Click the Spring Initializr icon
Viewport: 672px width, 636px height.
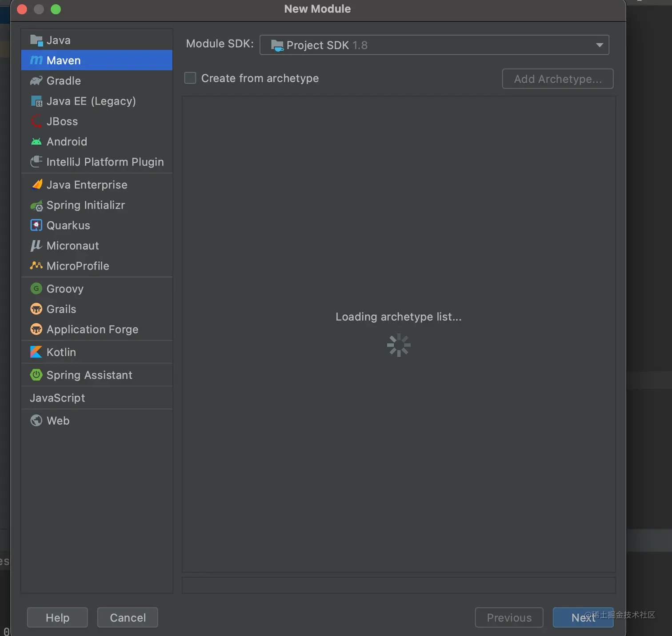[x=36, y=205]
